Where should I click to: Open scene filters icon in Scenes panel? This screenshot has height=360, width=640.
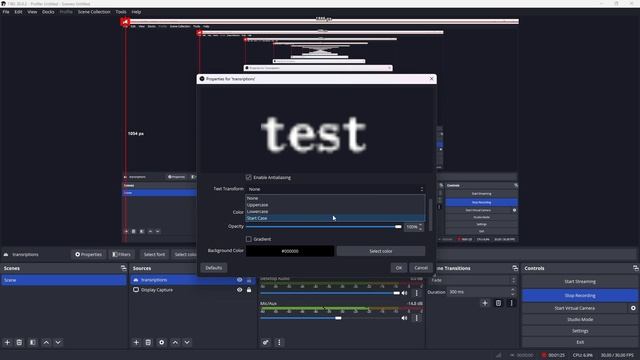click(x=33, y=342)
